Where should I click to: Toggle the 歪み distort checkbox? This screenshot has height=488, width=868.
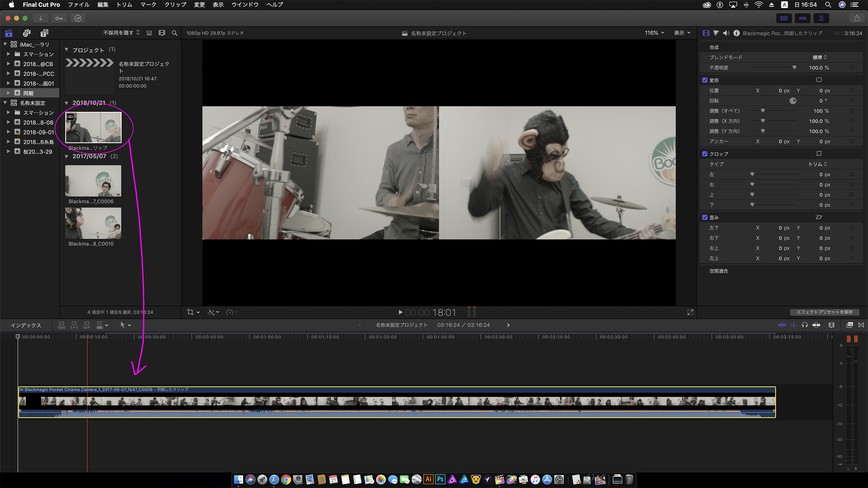coord(705,218)
